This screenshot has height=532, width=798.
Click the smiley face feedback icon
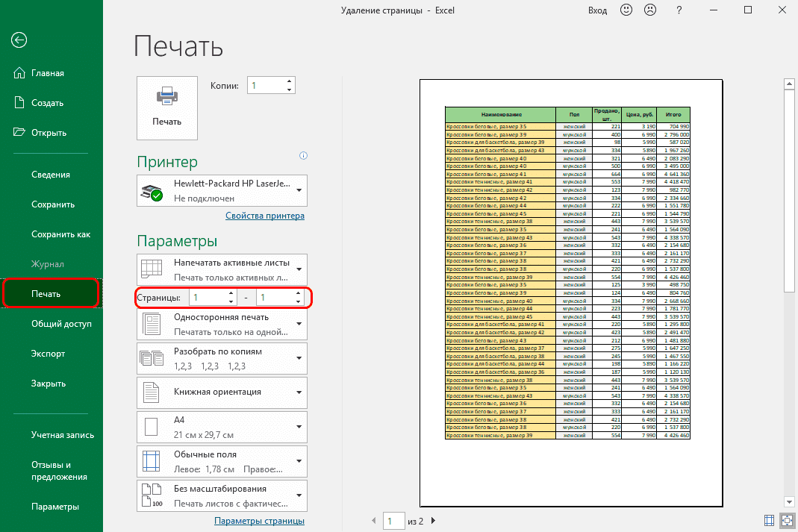(x=626, y=10)
